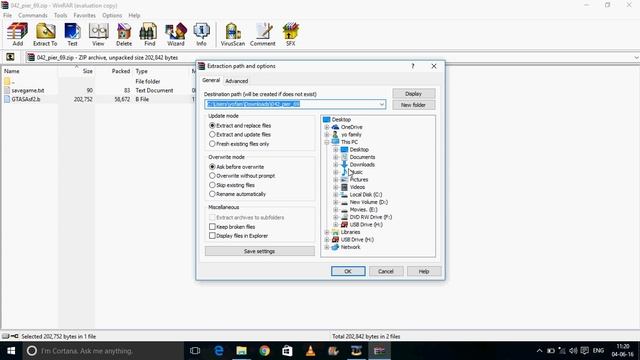
Task: Click the Test archive icon
Action: pos(72,34)
